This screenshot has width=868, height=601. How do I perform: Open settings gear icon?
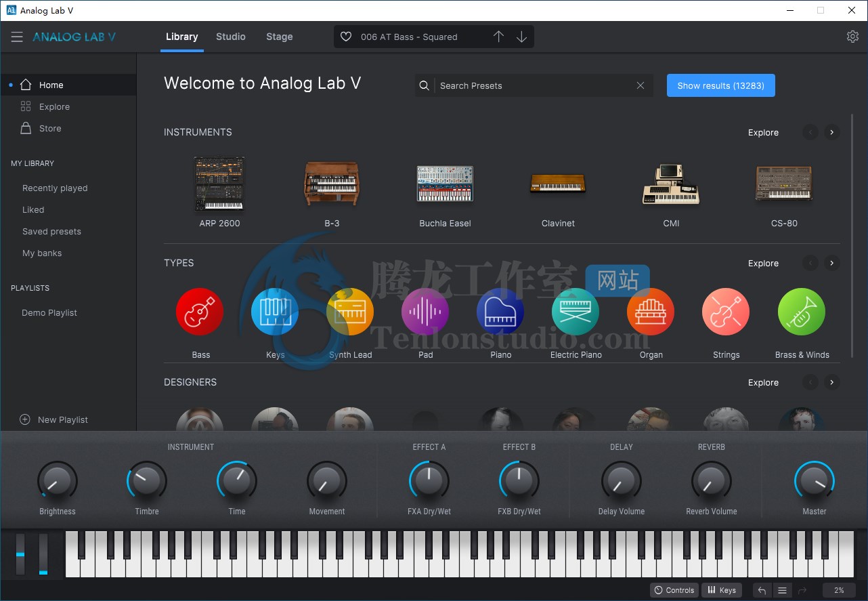click(852, 37)
